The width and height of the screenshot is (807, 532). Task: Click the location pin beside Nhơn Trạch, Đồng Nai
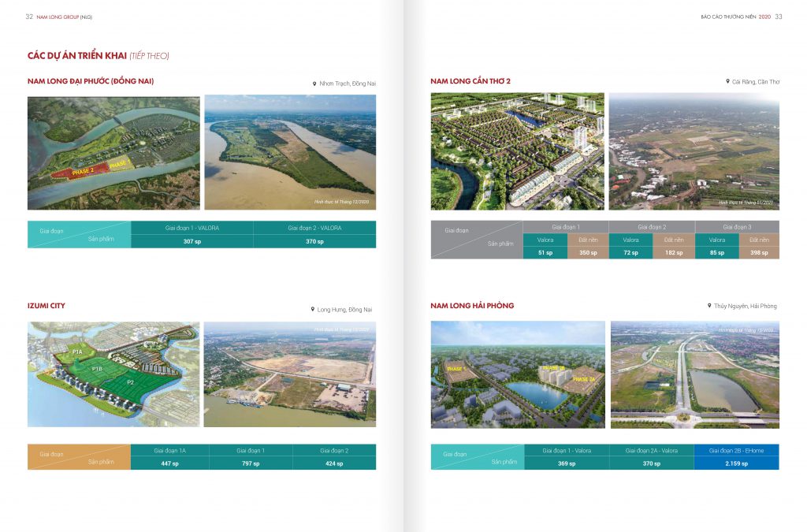click(314, 84)
